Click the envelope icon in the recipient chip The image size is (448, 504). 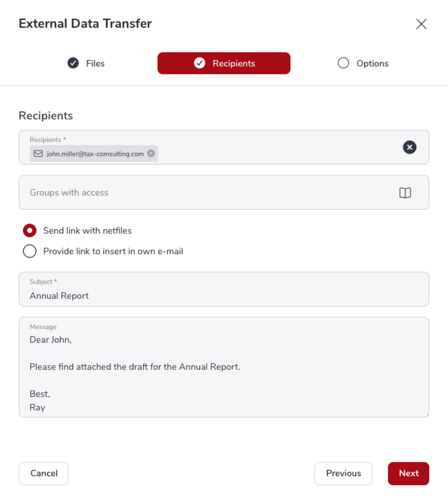38,154
